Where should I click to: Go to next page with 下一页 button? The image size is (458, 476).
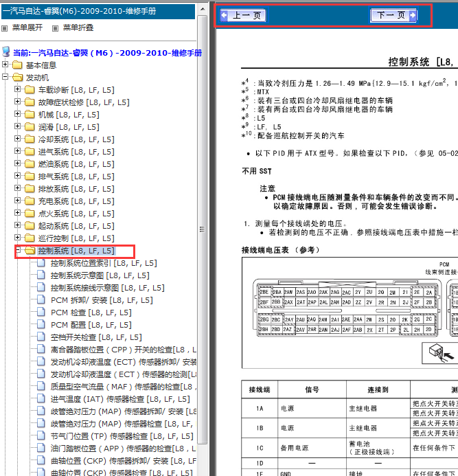pos(393,15)
